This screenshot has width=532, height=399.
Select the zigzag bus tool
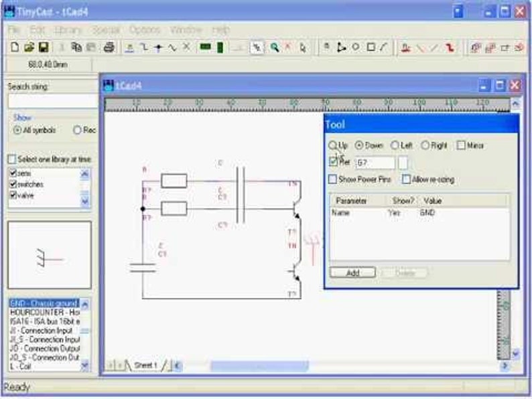click(172, 48)
